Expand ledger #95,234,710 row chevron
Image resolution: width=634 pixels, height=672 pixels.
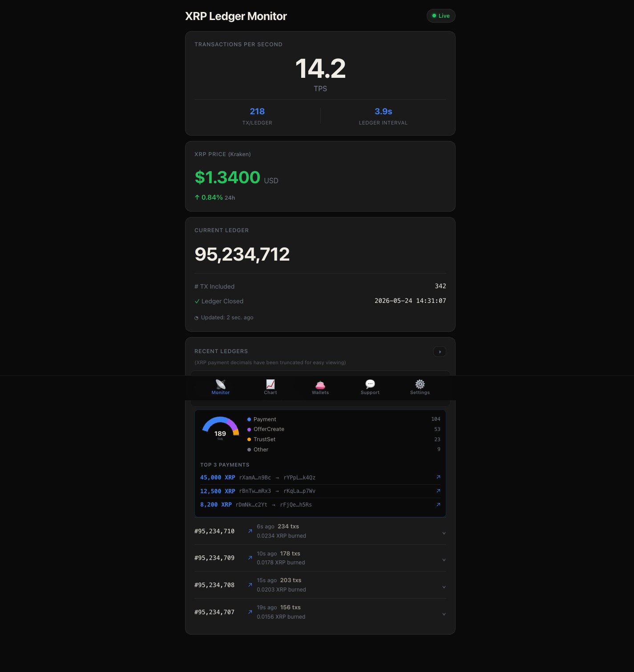click(x=444, y=533)
